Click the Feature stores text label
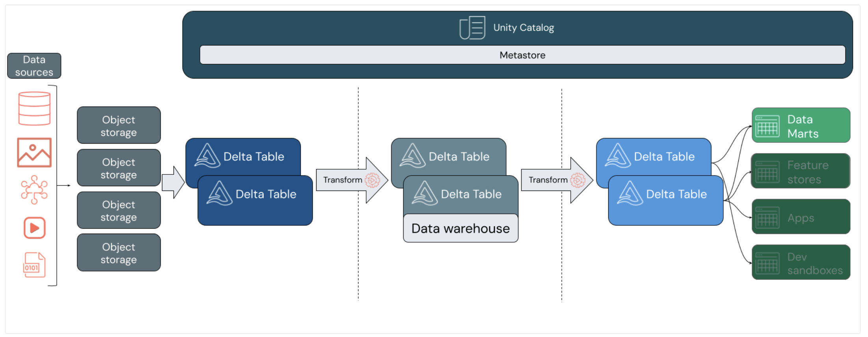This screenshot has width=868, height=337. (x=808, y=172)
